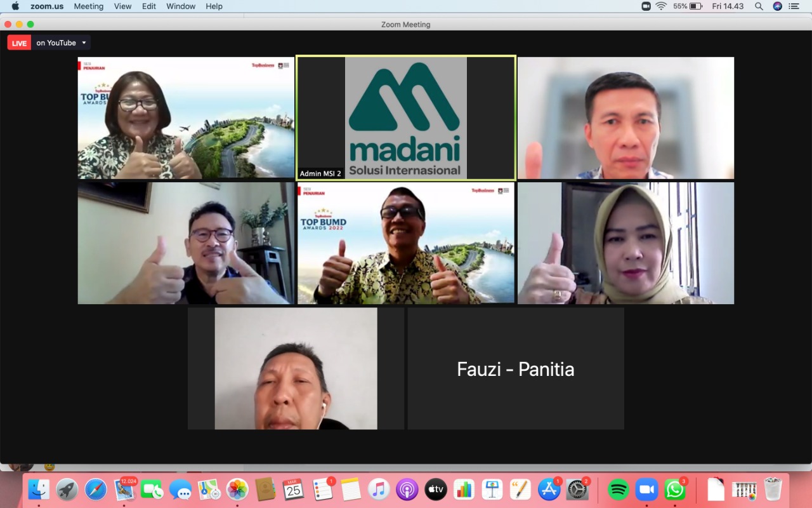Click the Fri 14.43 clock
Viewport: 812px width, 508px height.
[728, 6]
